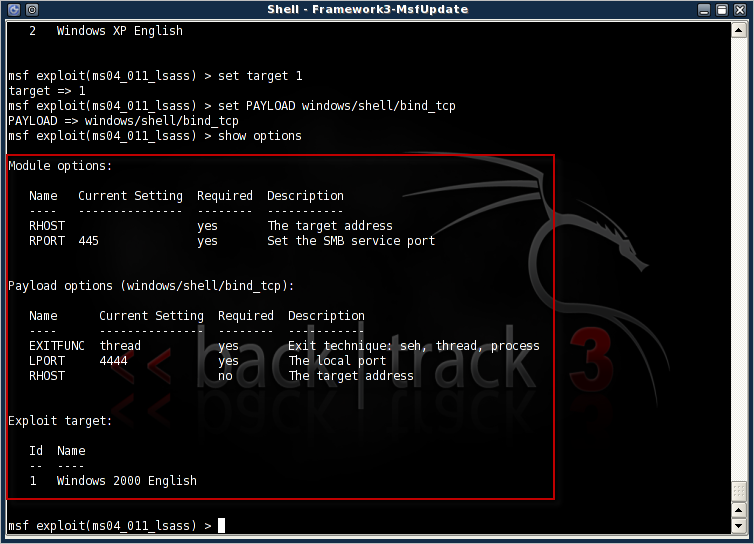
Task: Click 'Required' header under Module options
Action: point(225,196)
